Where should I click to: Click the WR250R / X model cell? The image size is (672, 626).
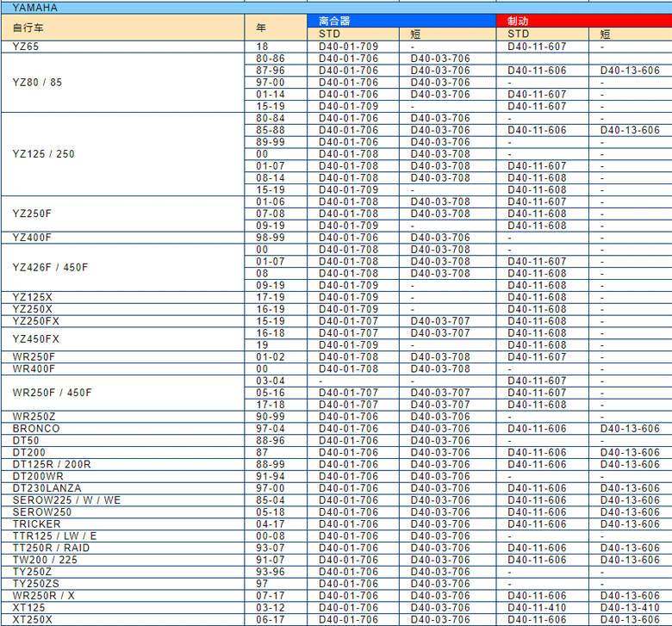(x=122, y=596)
